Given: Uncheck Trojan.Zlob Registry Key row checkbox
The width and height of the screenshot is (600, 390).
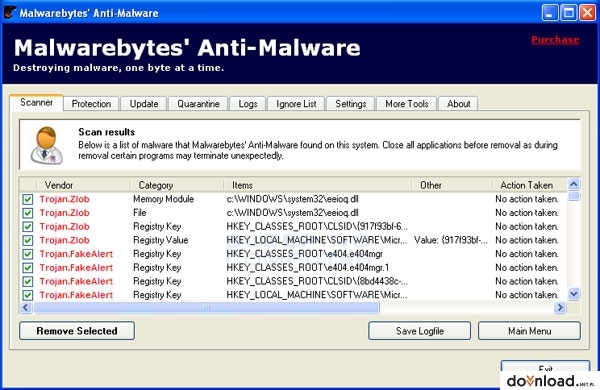Looking at the screenshot, I should click(28, 227).
